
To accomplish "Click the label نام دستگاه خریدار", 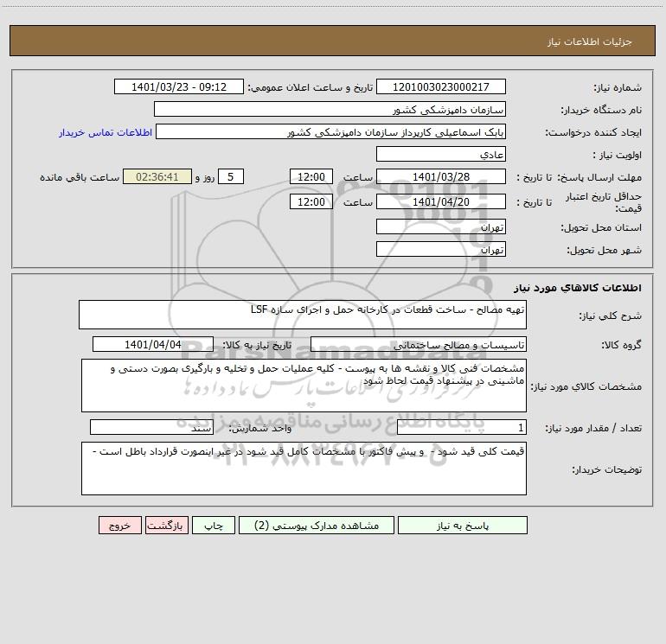I will (x=601, y=111).
